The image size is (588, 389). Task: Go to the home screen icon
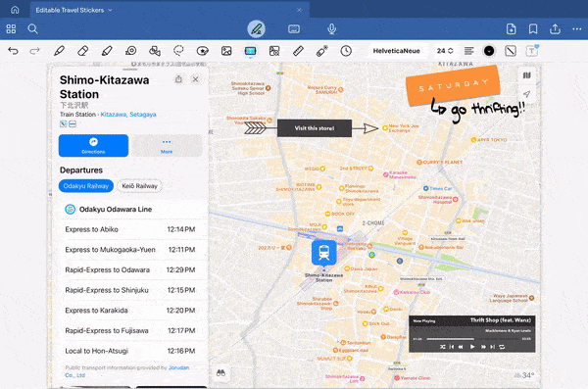[x=15, y=10]
